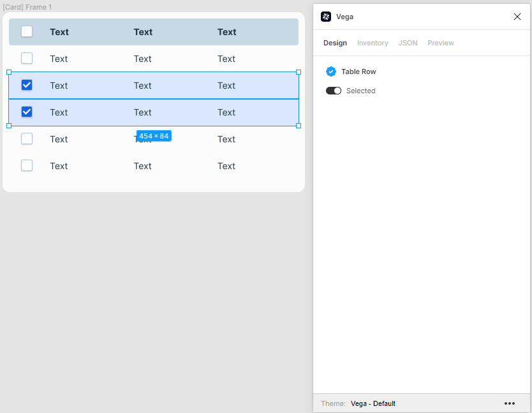Click the blue verified badge beside Table Row
532x413 pixels.
click(331, 71)
